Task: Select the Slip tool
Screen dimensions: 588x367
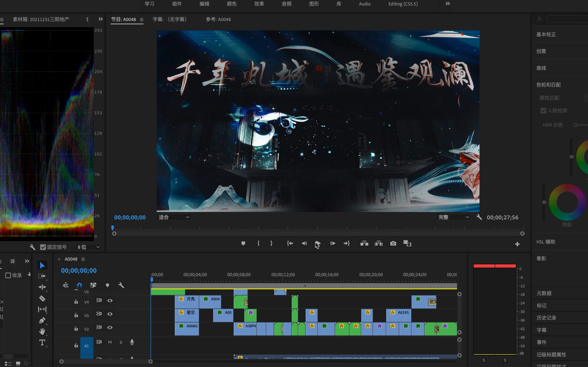Action: [x=42, y=309]
